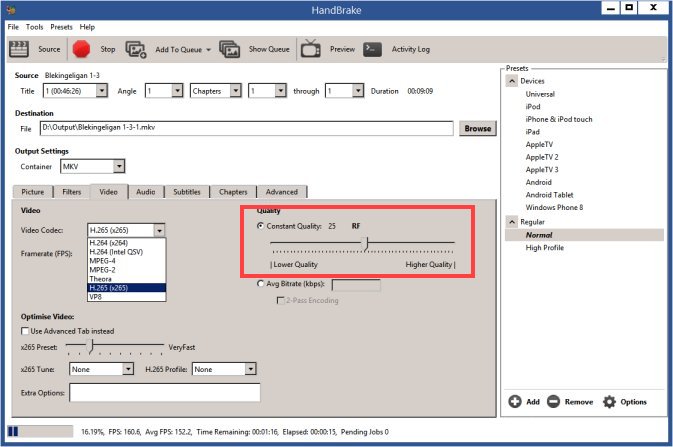Collapse the Regular preset group
Image resolution: width=673 pixels, height=447 pixels.
(x=512, y=222)
